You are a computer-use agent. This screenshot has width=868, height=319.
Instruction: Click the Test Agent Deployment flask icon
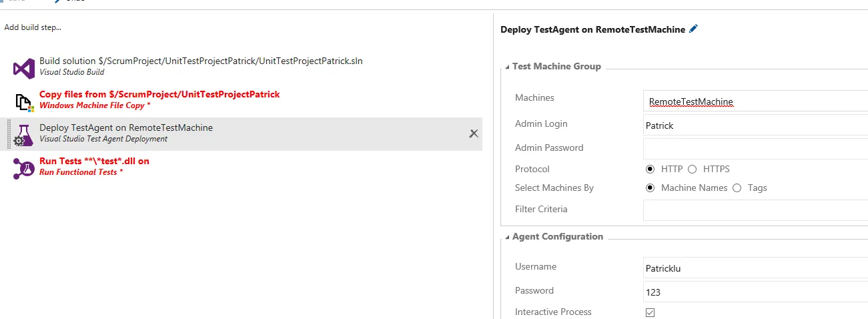24,135
